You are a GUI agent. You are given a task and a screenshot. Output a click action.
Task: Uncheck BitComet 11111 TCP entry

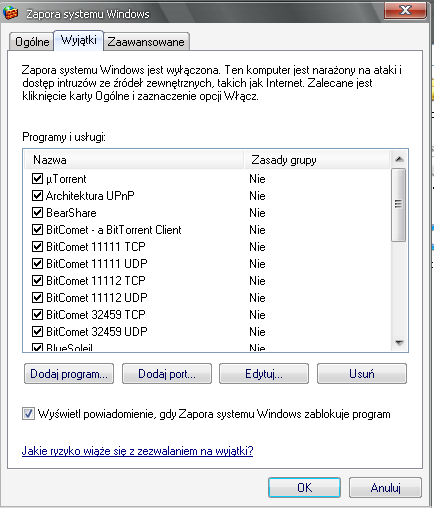(x=37, y=247)
